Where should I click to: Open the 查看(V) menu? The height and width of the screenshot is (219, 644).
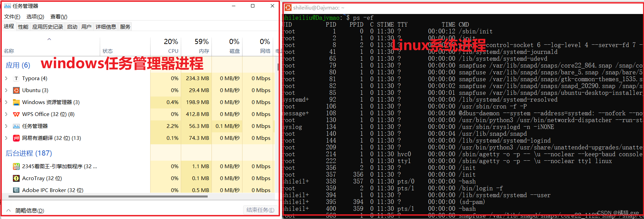click(59, 17)
